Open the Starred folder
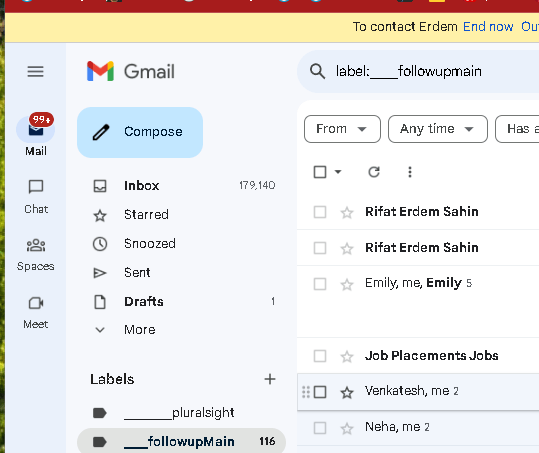 click(x=182, y=215)
